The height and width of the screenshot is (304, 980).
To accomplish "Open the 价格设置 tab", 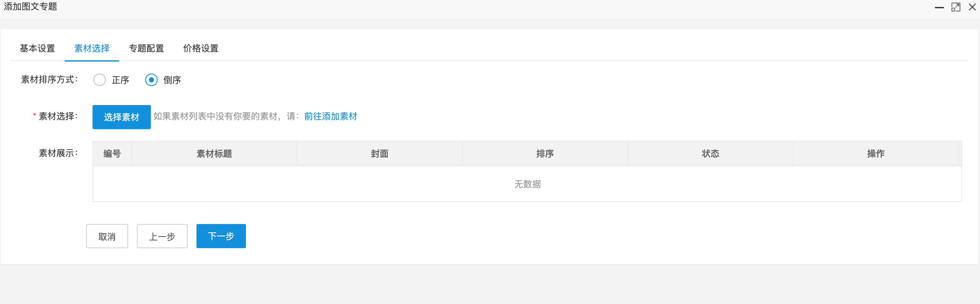I will 201,48.
